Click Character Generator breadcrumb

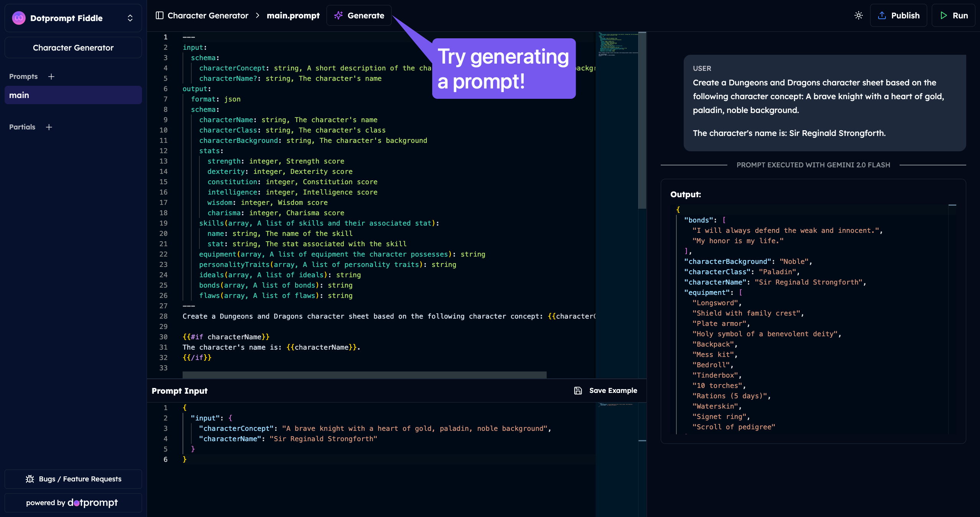tap(208, 15)
